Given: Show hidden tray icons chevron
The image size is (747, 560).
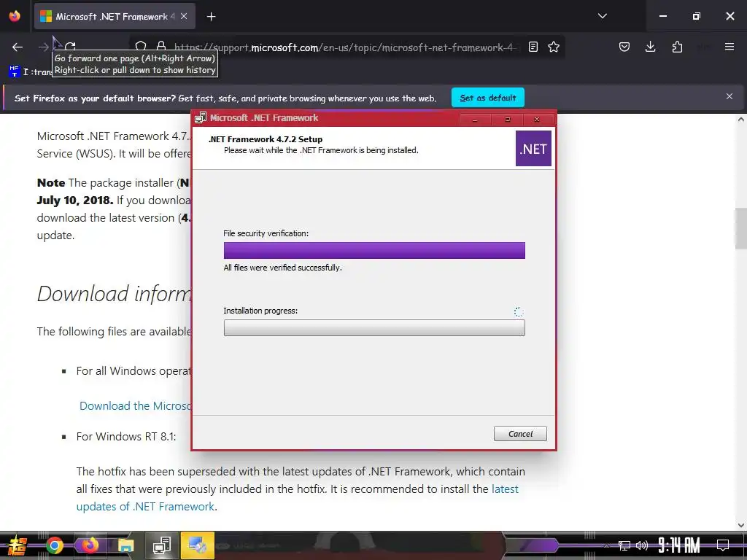Looking at the screenshot, I should (x=607, y=545).
